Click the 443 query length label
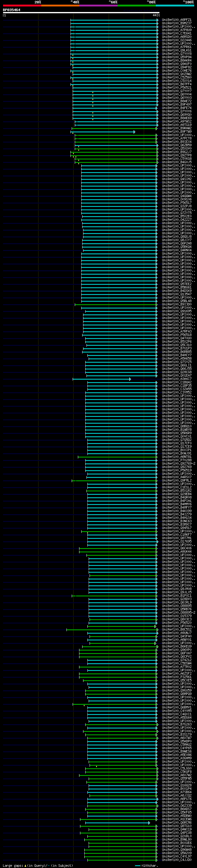The image size is (197, 868). click(155, 15)
